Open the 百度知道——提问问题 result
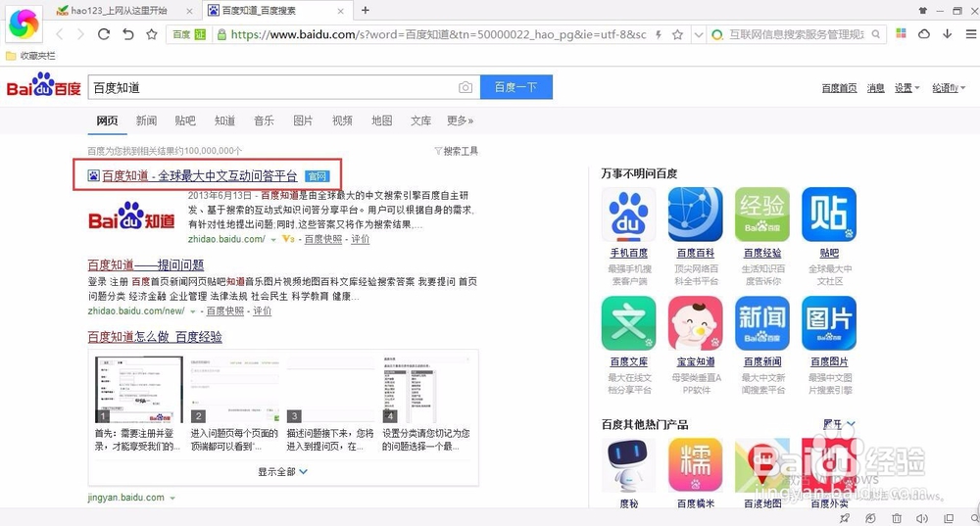980x526 pixels. 146,264
